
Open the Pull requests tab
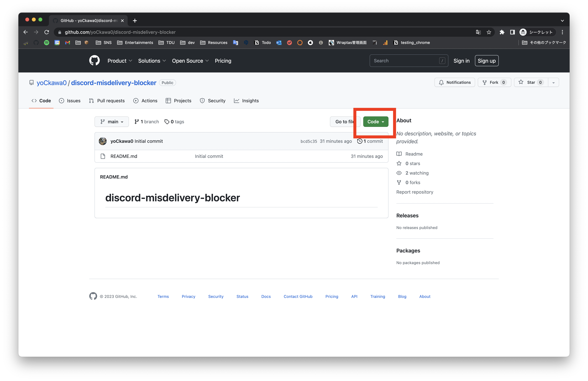[107, 101]
